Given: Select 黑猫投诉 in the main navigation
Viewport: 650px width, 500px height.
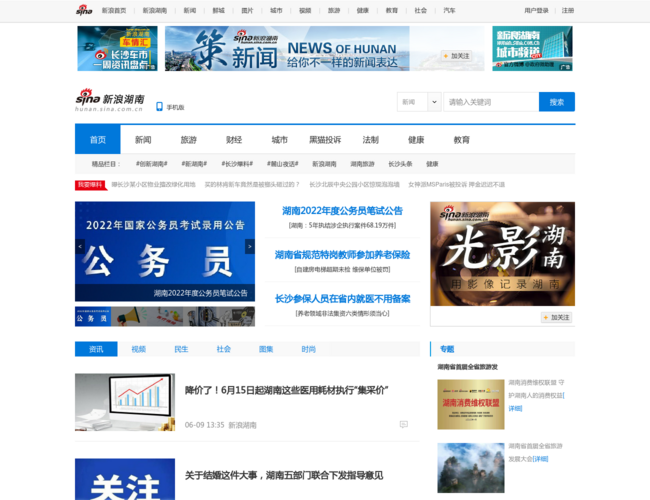Looking at the screenshot, I should point(325,140).
